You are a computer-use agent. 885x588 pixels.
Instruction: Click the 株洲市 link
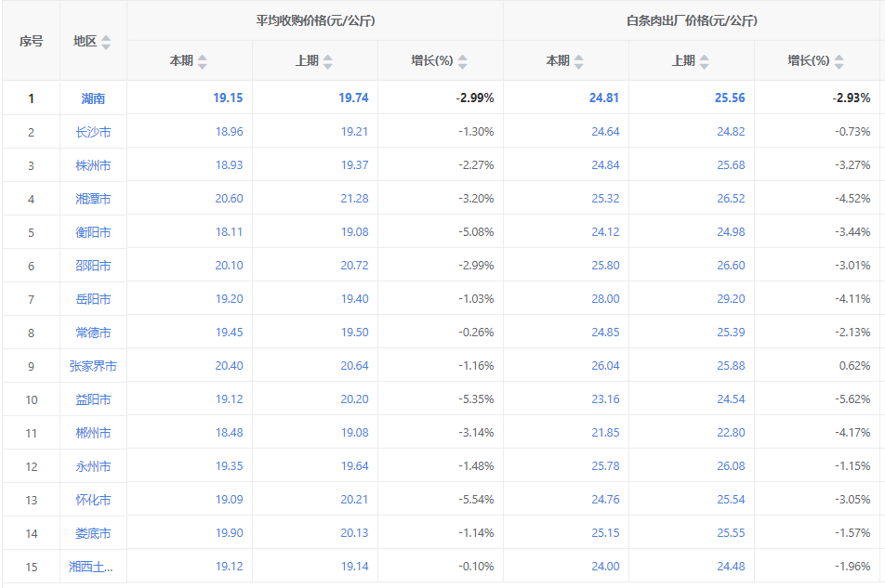click(x=93, y=165)
